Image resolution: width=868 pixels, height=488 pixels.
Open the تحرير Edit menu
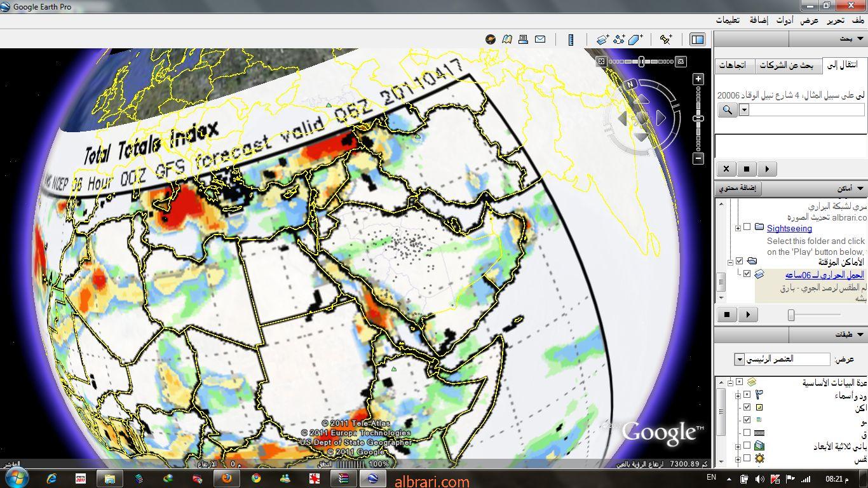pos(836,20)
